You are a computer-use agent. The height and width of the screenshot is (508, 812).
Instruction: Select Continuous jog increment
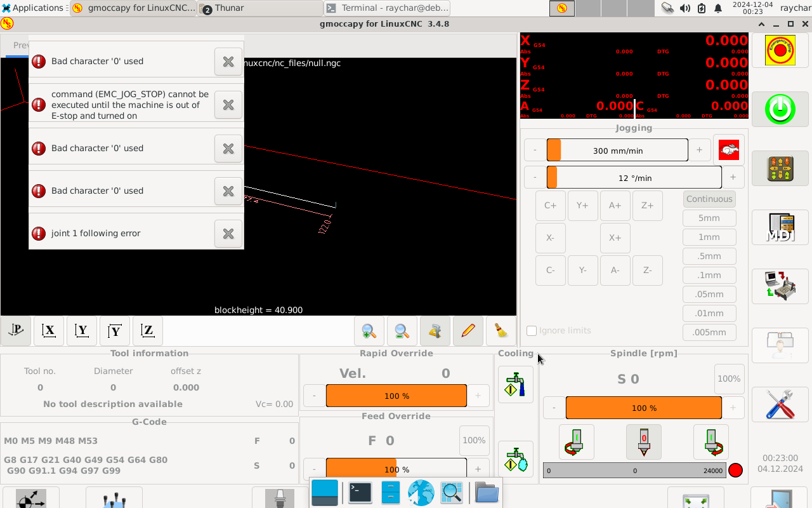[709, 199]
